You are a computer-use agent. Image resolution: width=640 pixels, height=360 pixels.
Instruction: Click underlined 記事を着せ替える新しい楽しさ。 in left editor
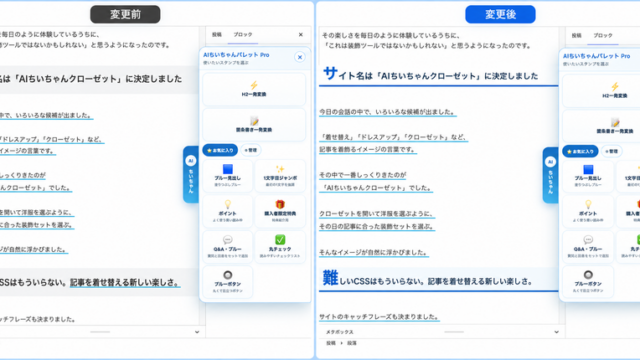(125, 282)
